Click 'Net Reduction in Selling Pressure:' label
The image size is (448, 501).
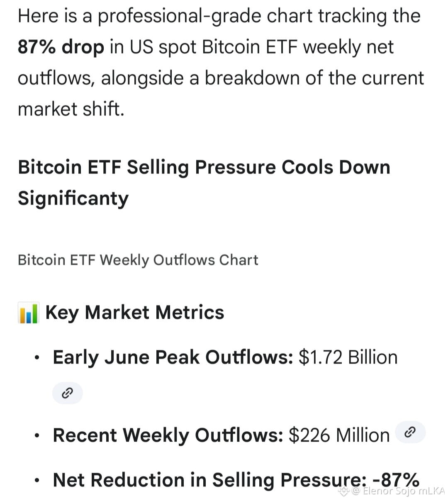click(x=210, y=480)
